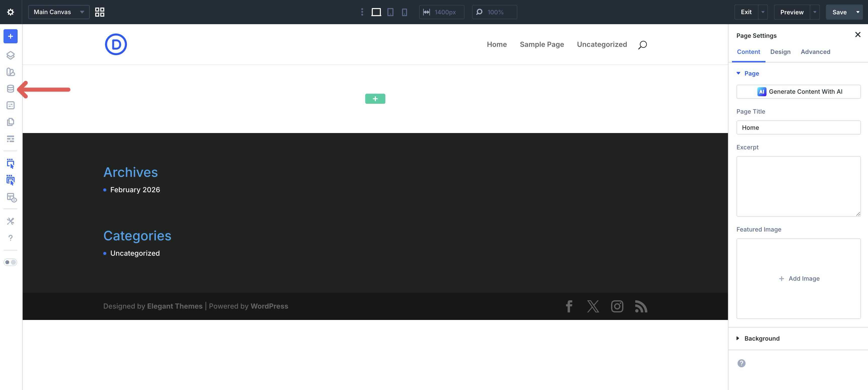Screen dimensions: 868x390
Task: Select the Copy clipboard icon in sidebar
Action: [x=10, y=122]
